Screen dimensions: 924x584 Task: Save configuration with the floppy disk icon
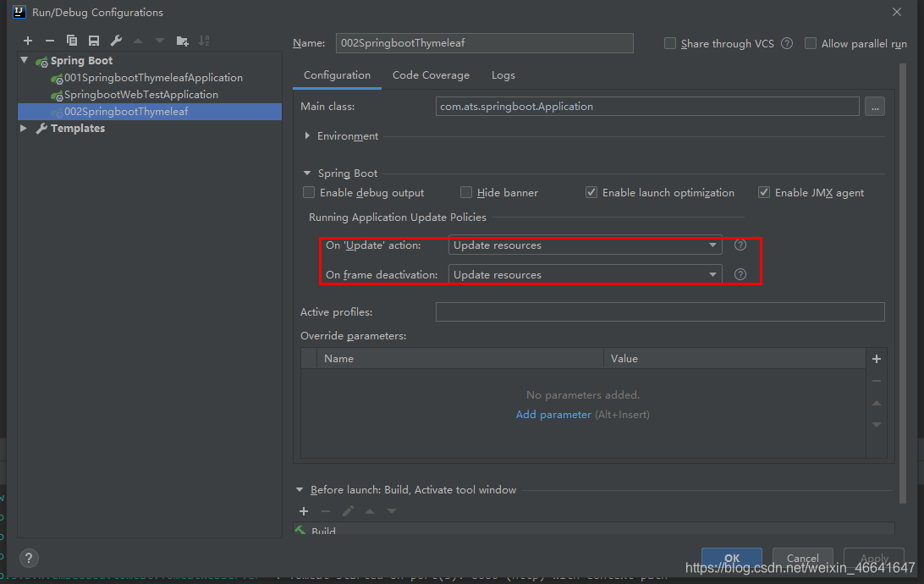point(94,41)
